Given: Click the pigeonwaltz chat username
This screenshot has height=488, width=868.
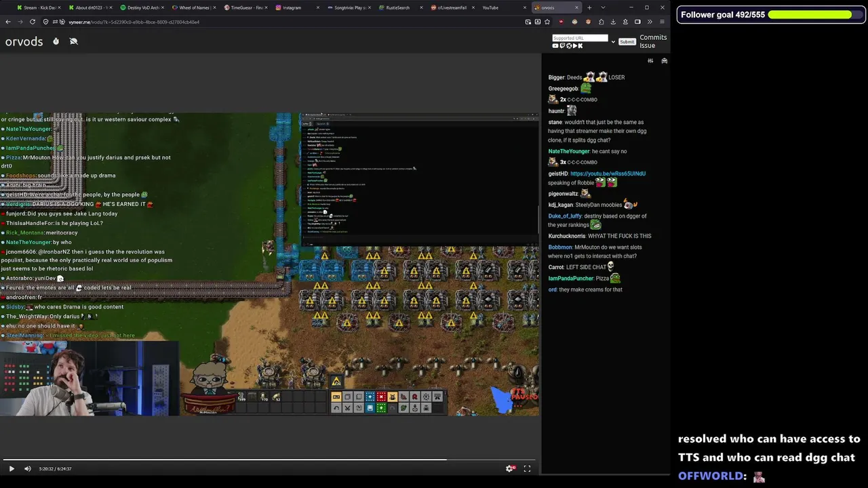Looking at the screenshot, I should pos(563,194).
